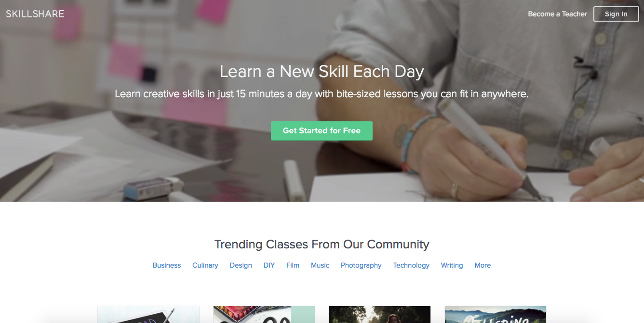Click the Sign In button

coord(616,14)
